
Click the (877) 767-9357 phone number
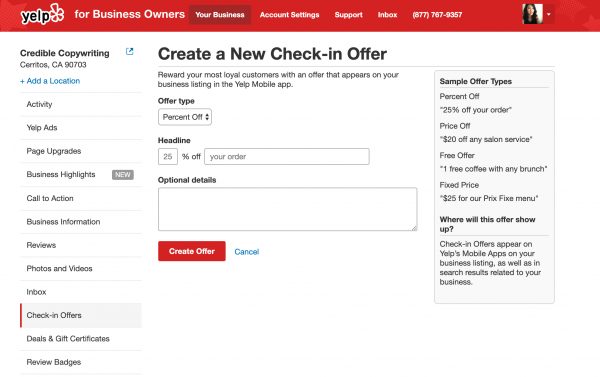tap(437, 15)
